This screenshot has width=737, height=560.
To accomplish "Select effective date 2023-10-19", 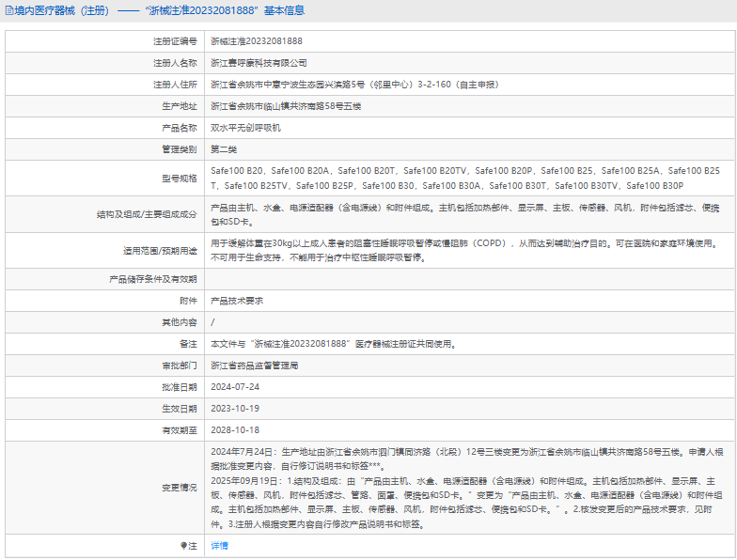I will (235, 409).
